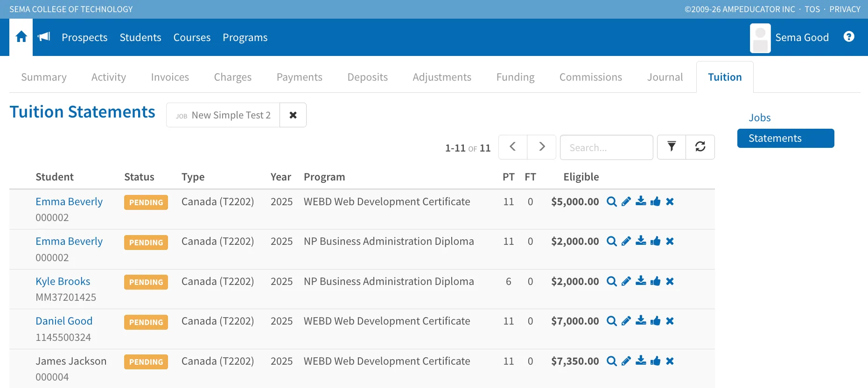
Task: Open Students in the main navigation
Action: (x=140, y=37)
